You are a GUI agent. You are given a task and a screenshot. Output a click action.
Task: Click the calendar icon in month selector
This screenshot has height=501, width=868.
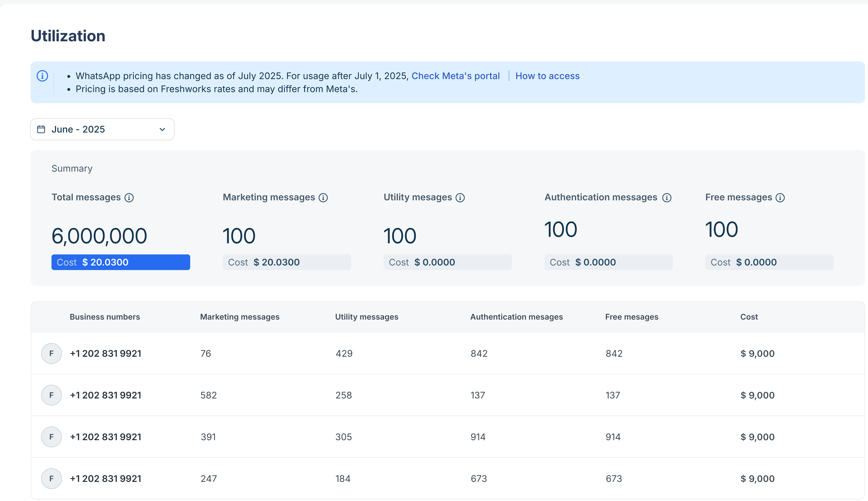coord(41,129)
